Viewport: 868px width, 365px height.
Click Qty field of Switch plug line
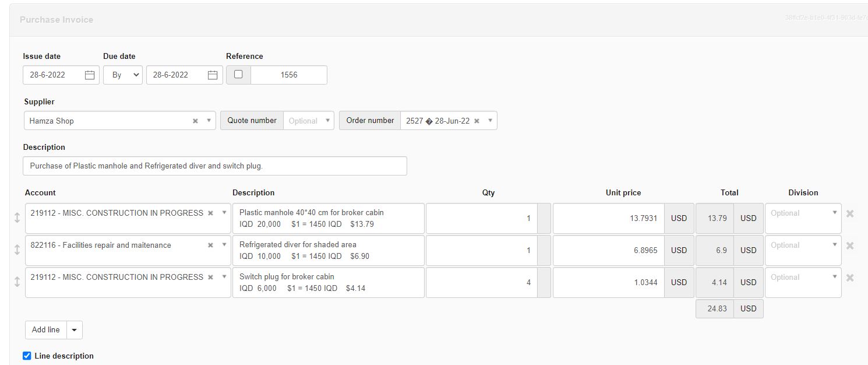481,282
